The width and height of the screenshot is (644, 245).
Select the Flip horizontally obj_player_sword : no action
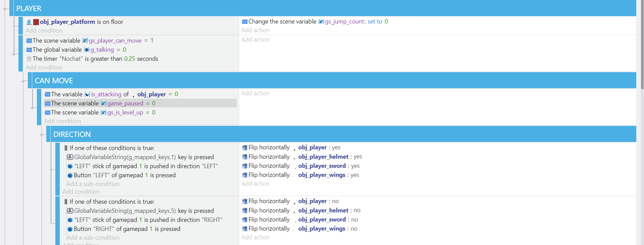[x=300, y=219]
